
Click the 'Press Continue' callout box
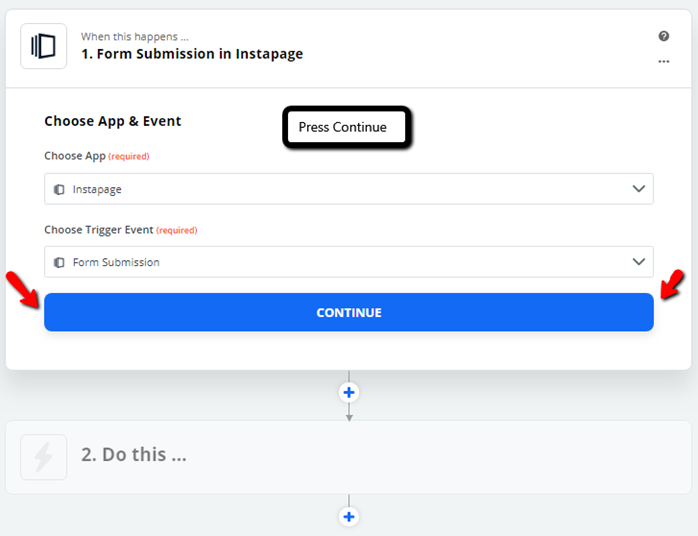point(347,127)
